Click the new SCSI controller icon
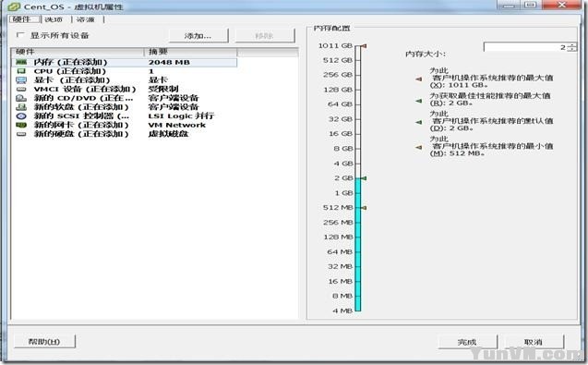588x365 pixels. pos(21,116)
